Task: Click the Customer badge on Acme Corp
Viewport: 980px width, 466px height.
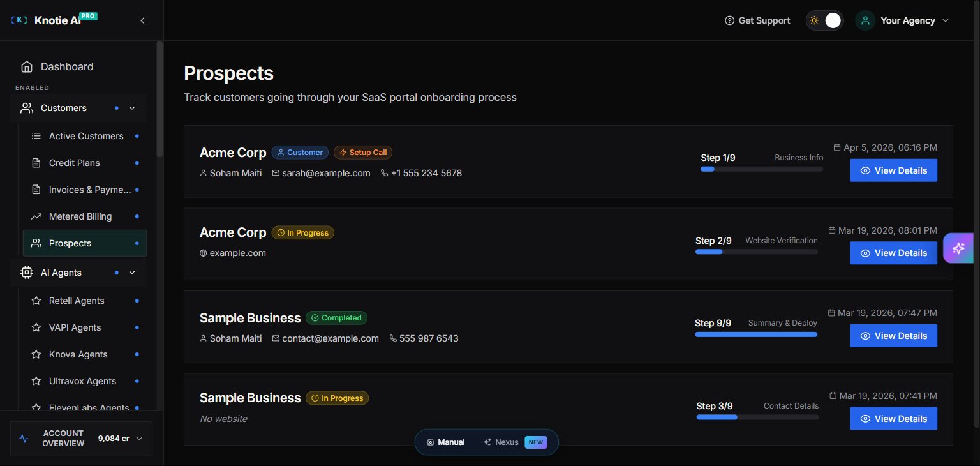Action: pyautogui.click(x=300, y=153)
